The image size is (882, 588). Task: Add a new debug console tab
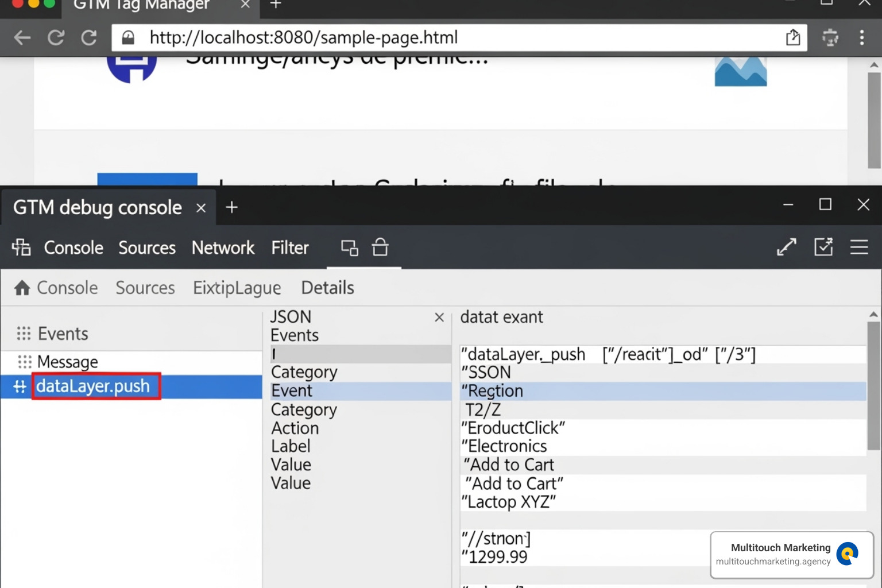pos(231,207)
